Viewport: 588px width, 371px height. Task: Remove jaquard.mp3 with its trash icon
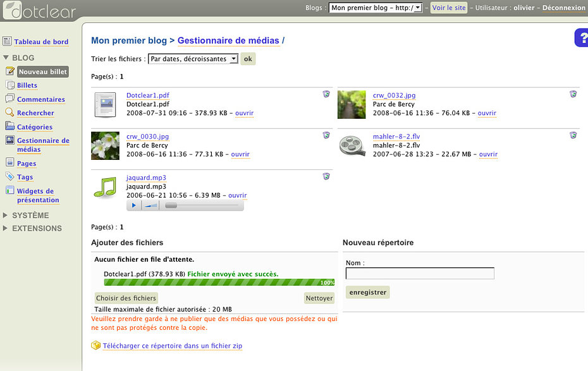[x=326, y=176]
